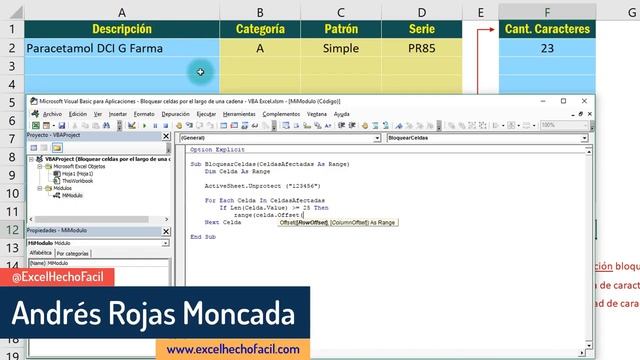640x360 pixels.
Task: Toggle breakpoint with the hand icon by Reset
Action: tap(179, 125)
